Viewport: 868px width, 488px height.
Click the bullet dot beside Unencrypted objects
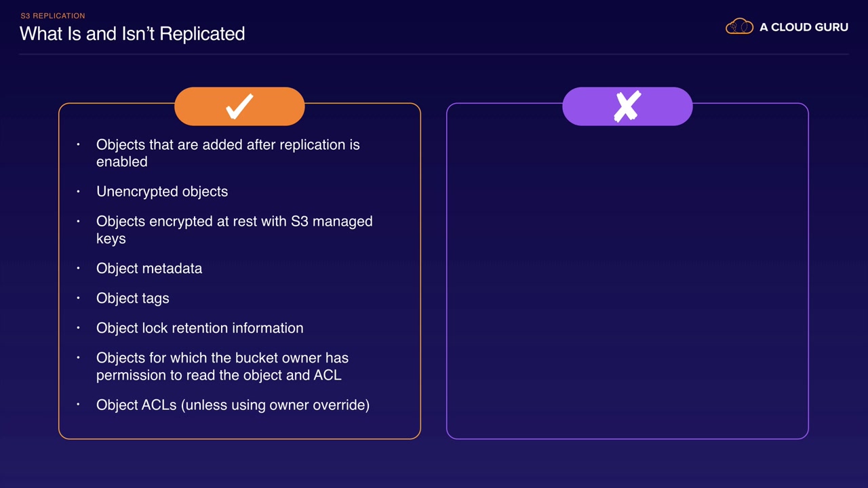point(79,191)
